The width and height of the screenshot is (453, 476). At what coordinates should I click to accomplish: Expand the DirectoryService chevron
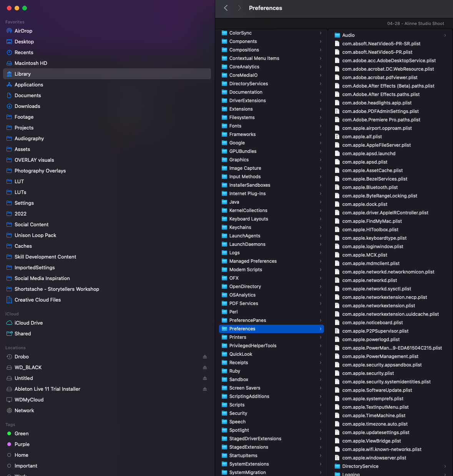445,466
